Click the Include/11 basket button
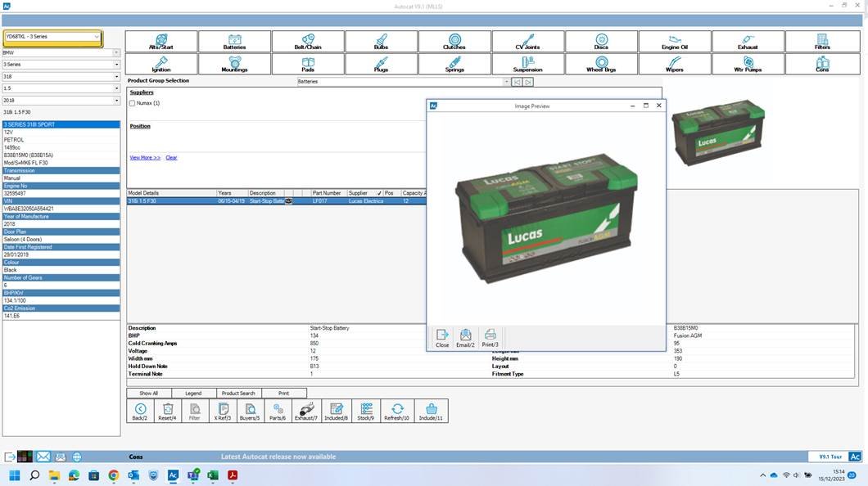The height and width of the screenshot is (486, 868). point(431,412)
